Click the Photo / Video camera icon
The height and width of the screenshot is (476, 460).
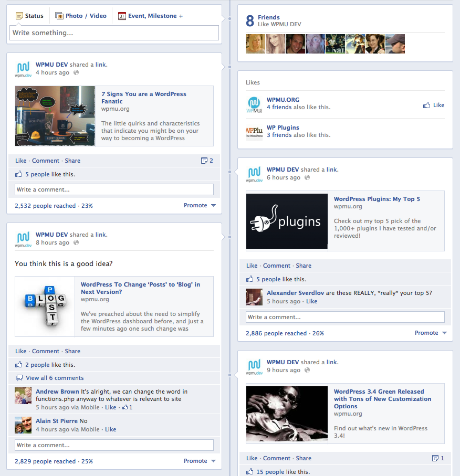59,16
